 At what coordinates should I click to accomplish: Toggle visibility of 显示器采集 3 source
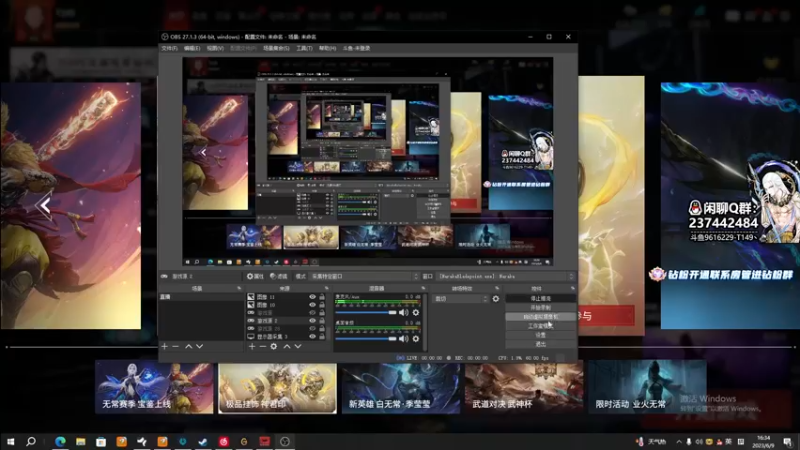pyautogui.click(x=312, y=337)
